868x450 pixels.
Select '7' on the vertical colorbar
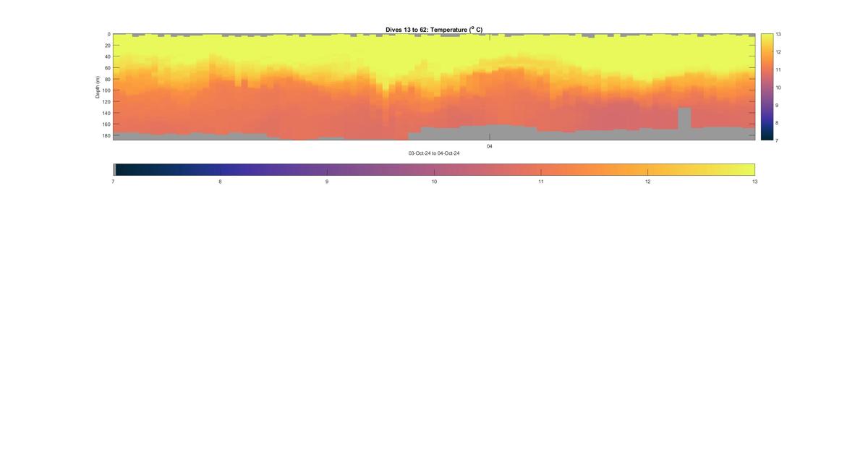[778, 140]
